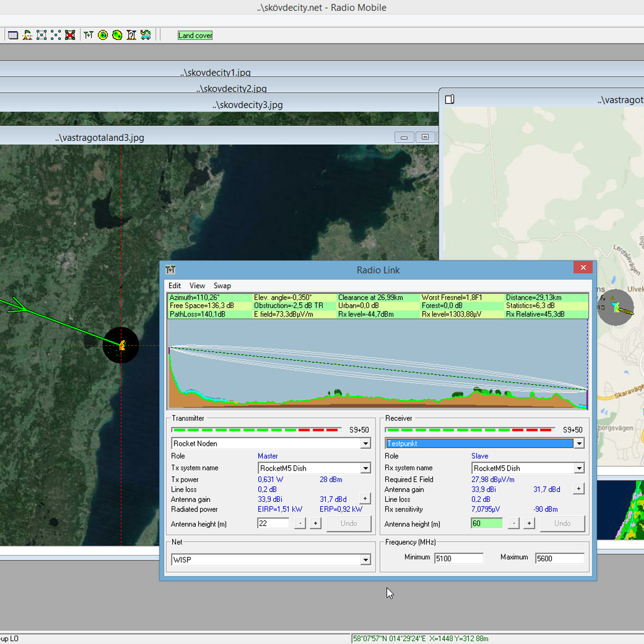Click the transmitter S-meter signal bar
Screen dimensions: 644x644
(x=257, y=430)
